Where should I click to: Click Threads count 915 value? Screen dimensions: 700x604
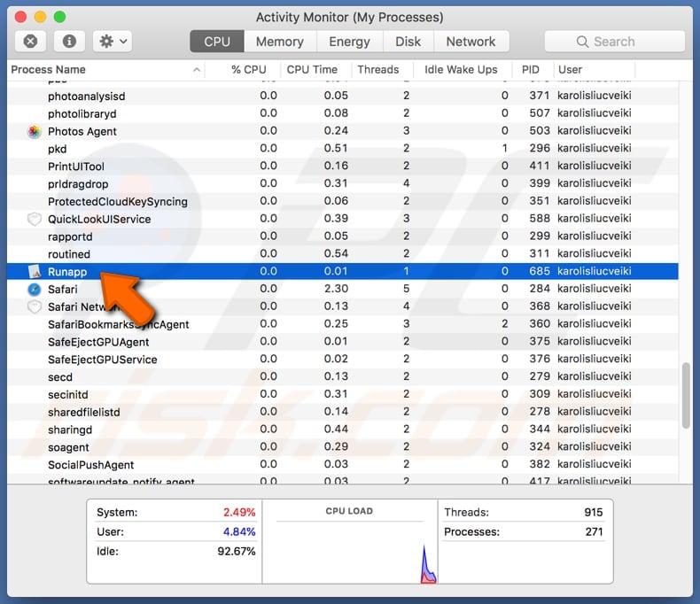click(594, 512)
